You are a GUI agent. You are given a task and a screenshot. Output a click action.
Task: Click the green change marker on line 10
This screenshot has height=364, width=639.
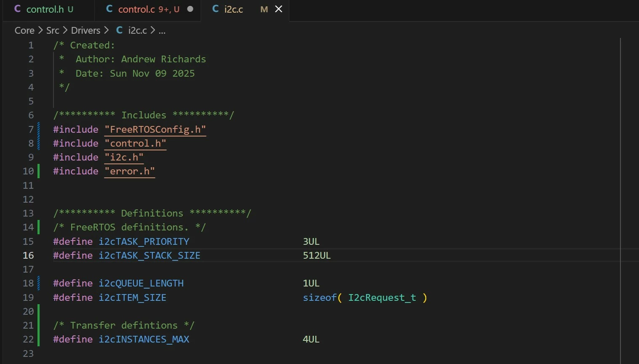39,171
